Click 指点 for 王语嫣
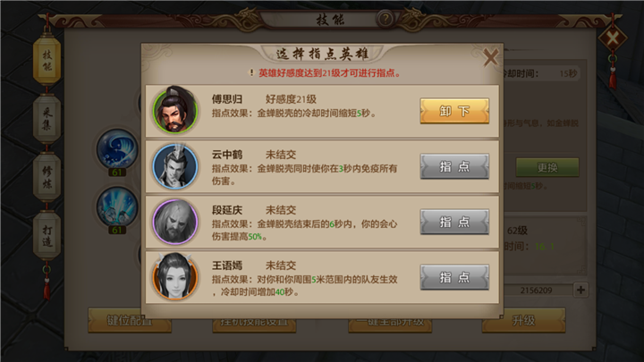The image size is (644, 362). click(x=454, y=277)
